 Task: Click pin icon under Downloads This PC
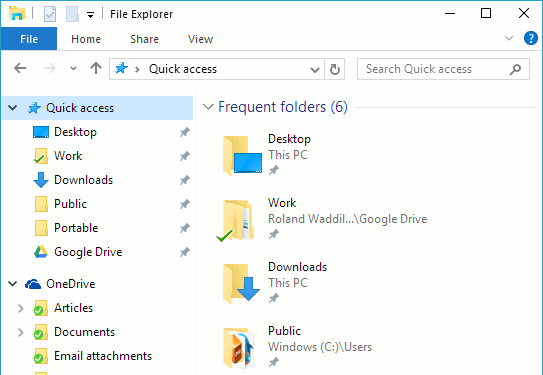pyautogui.click(x=274, y=298)
